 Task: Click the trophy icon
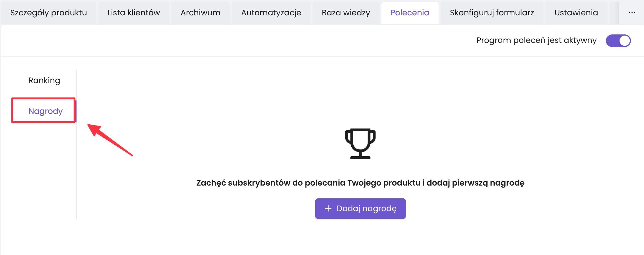pos(360,143)
